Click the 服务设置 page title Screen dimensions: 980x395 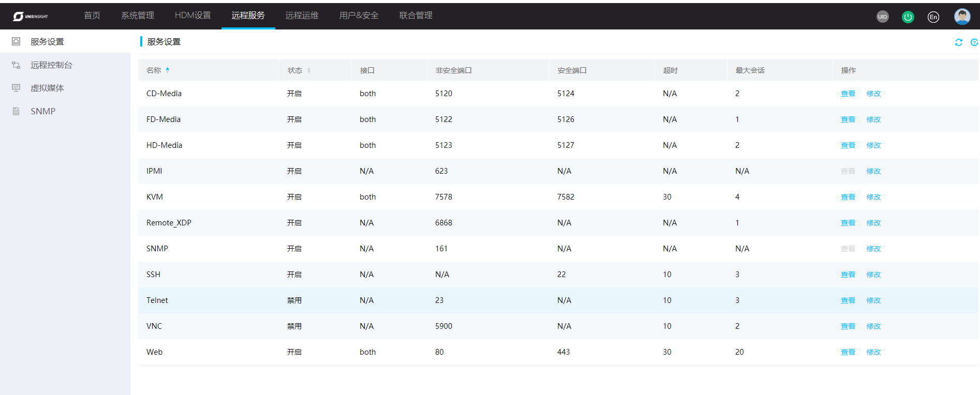[164, 42]
